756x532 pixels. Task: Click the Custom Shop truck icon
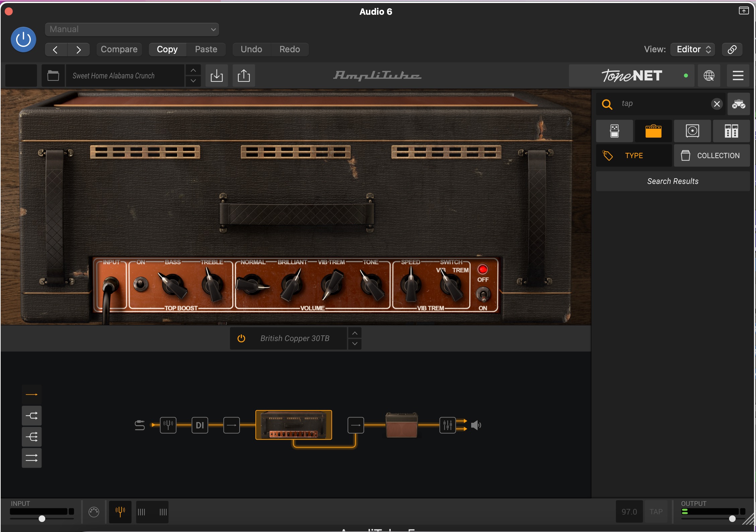(x=739, y=104)
